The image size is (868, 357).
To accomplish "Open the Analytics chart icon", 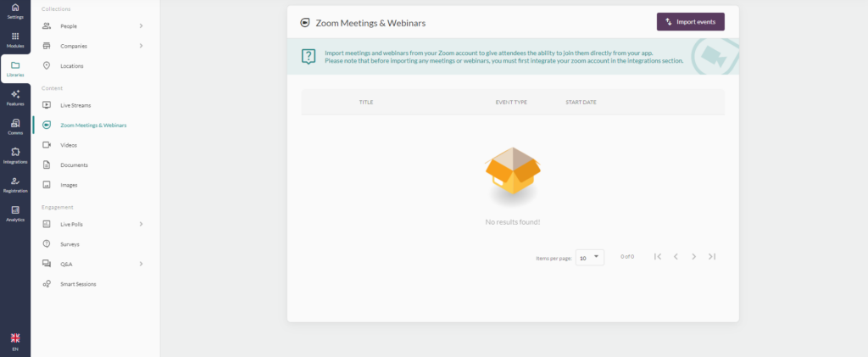I will [15, 213].
